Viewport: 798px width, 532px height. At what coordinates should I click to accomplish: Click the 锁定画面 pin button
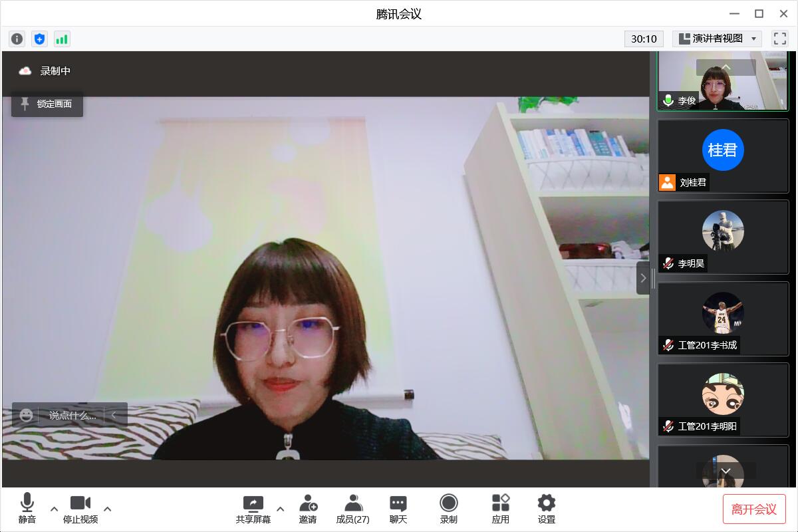pyautogui.click(x=47, y=104)
